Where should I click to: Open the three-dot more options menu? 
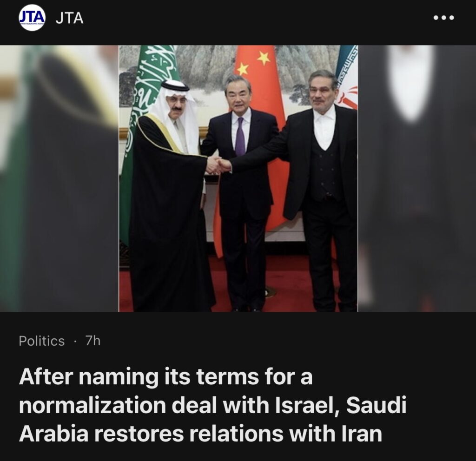point(443,18)
